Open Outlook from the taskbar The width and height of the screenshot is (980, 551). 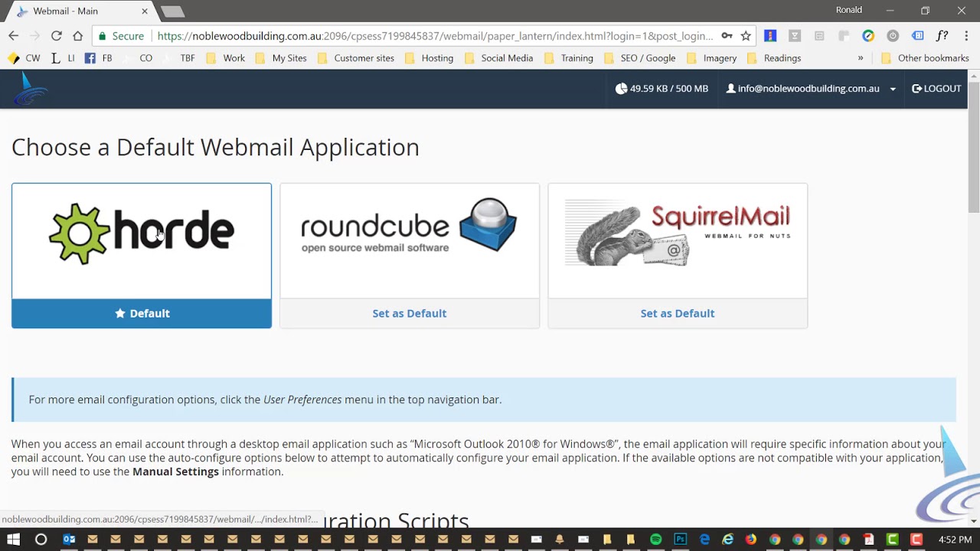[69, 540]
